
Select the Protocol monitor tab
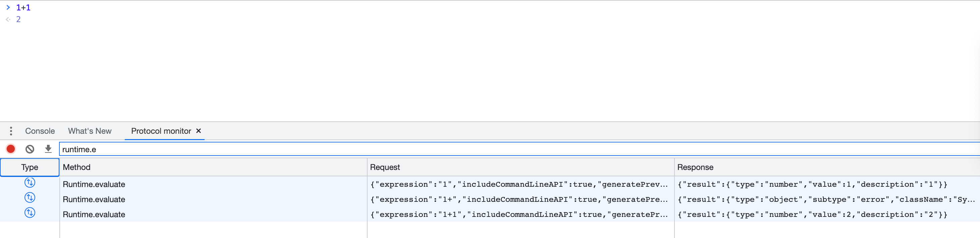click(161, 131)
